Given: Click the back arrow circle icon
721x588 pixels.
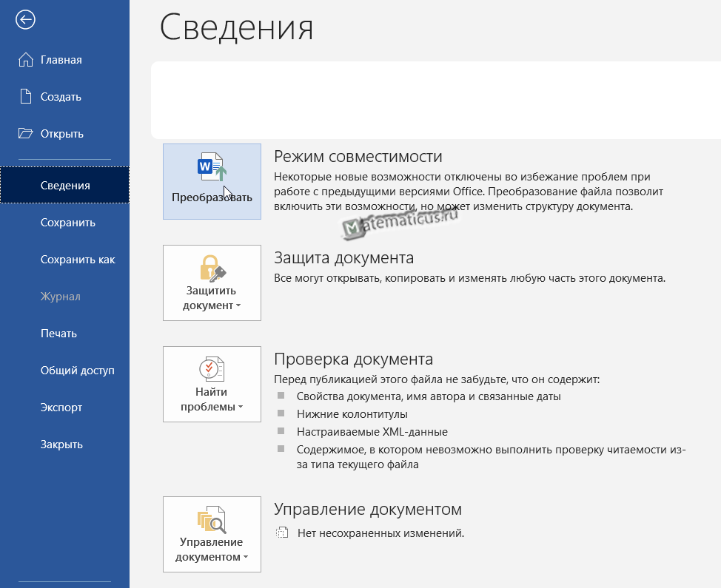Looking at the screenshot, I should tap(26, 20).
